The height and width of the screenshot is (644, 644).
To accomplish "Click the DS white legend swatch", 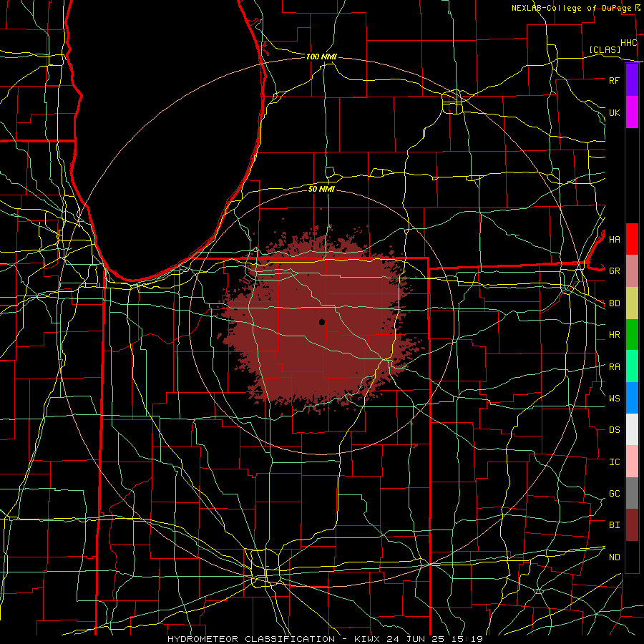I will point(632,429).
